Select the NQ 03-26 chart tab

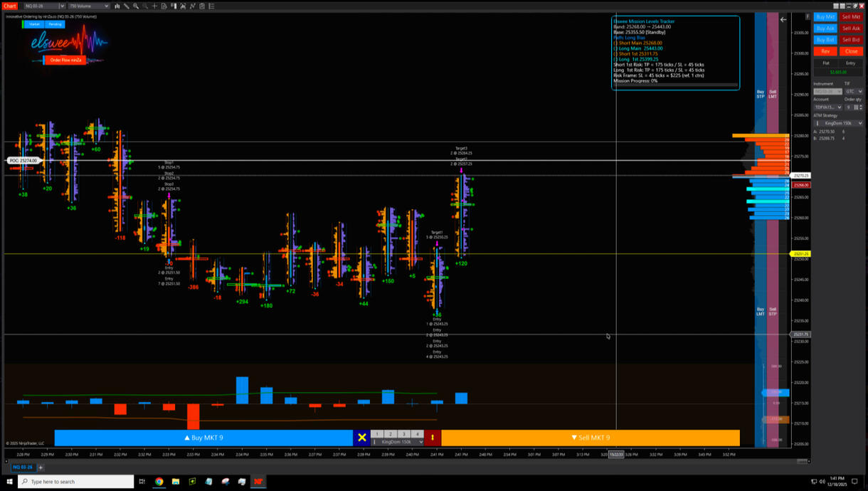tap(21, 468)
